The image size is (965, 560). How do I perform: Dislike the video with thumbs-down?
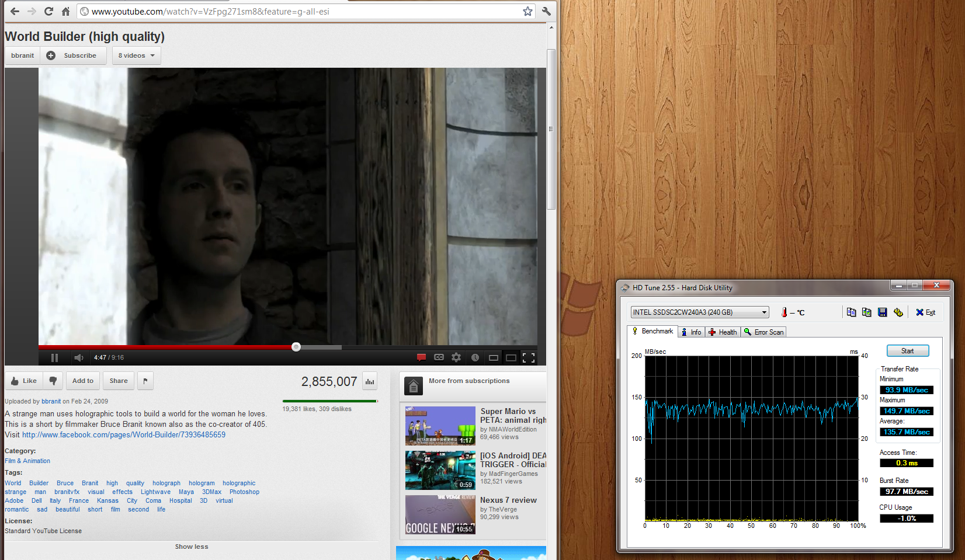point(53,381)
